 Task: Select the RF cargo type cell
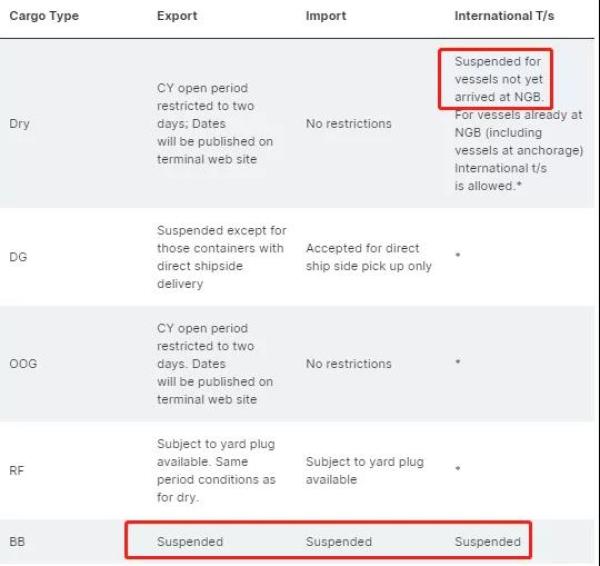coord(17,471)
